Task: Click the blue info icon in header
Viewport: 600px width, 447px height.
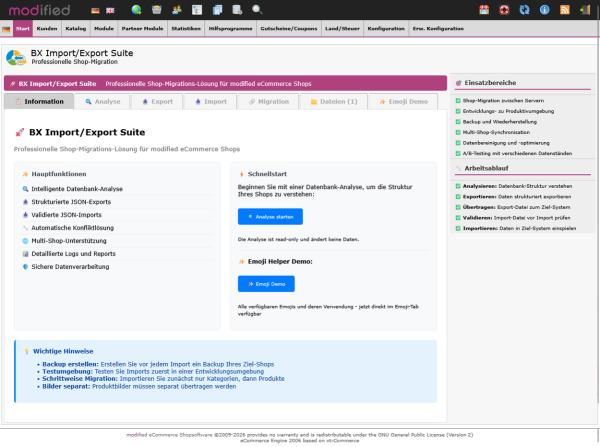Action: point(543,10)
